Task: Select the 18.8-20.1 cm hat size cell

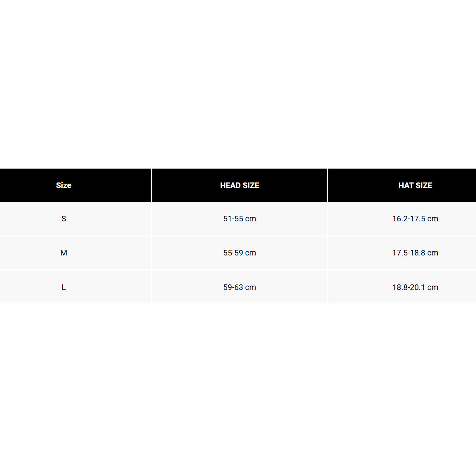Action: pos(415,287)
